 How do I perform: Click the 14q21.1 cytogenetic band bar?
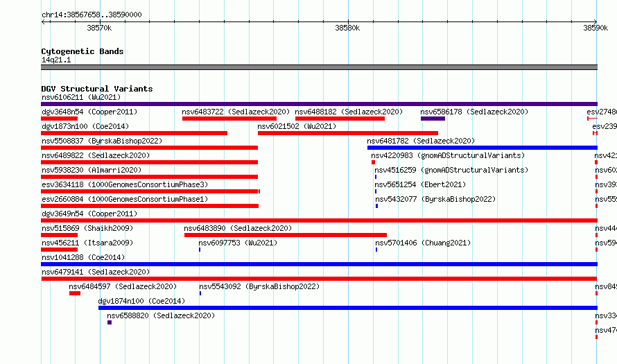(319, 67)
